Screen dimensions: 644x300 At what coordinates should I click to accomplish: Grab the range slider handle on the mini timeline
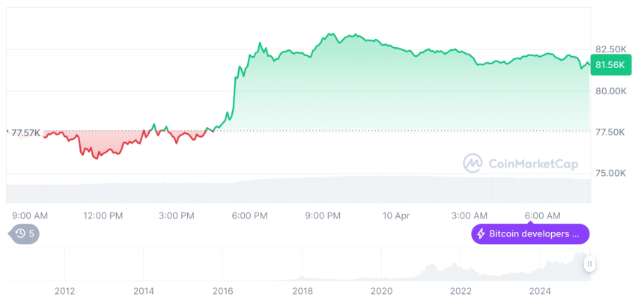(x=590, y=264)
